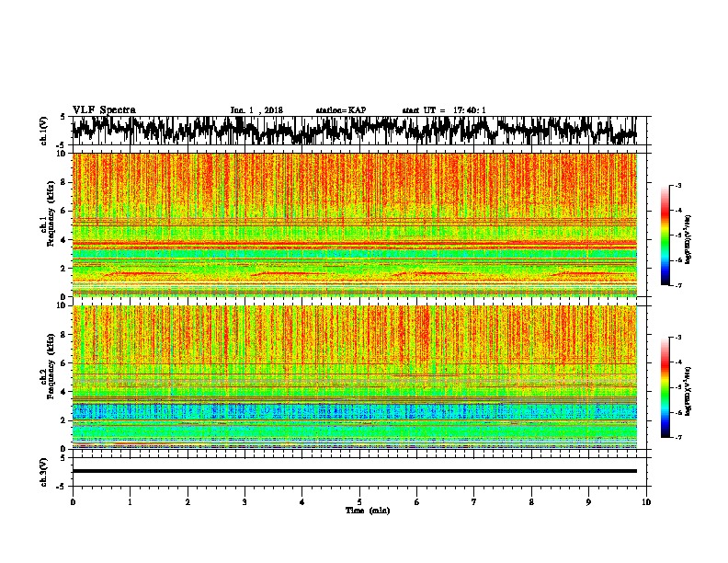This screenshot has height=563, width=728.
Task: Click the "6" frequency tick on ch.1 spectrogram
Action: pyautogui.click(x=64, y=212)
